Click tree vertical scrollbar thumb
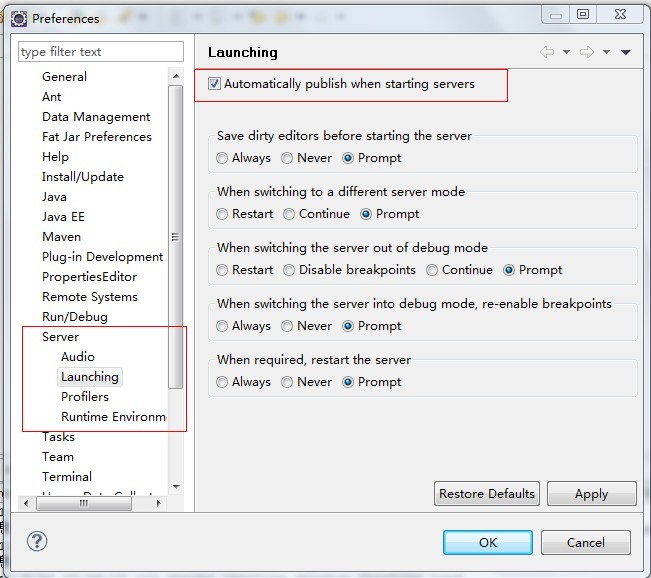651x578 pixels. (x=176, y=237)
